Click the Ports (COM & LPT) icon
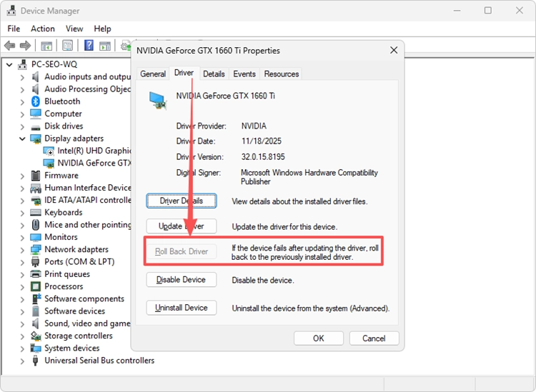 tap(35, 262)
